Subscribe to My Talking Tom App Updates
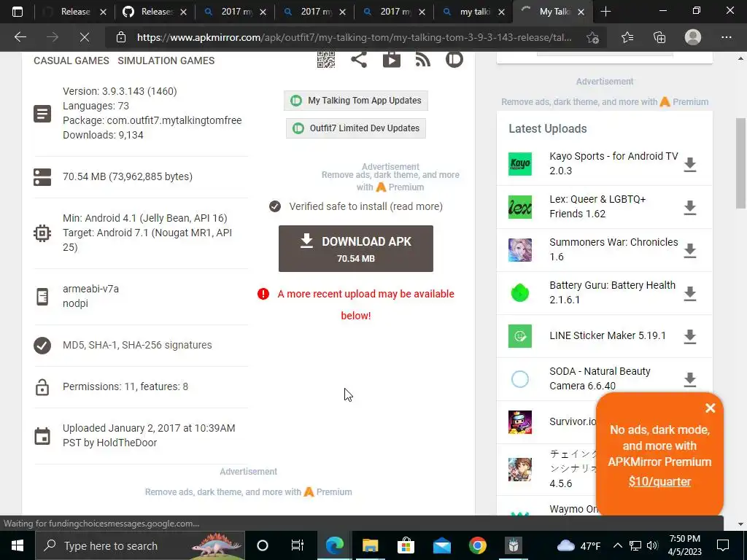The height and width of the screenshot is (560, 747). point(356,101)
